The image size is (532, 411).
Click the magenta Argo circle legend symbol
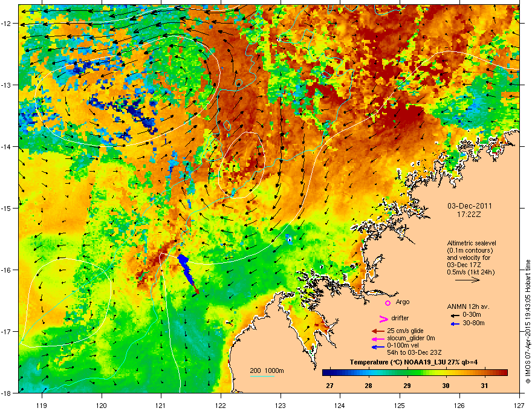388,303
